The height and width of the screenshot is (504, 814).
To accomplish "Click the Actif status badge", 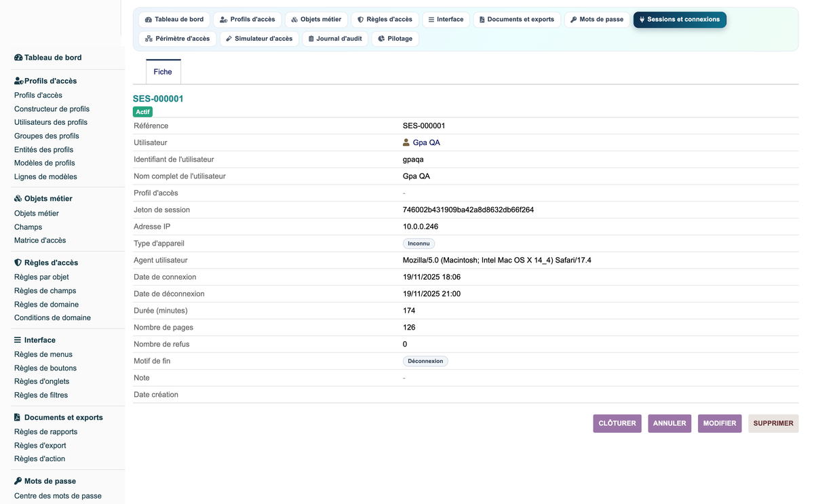I will point(142,111).
